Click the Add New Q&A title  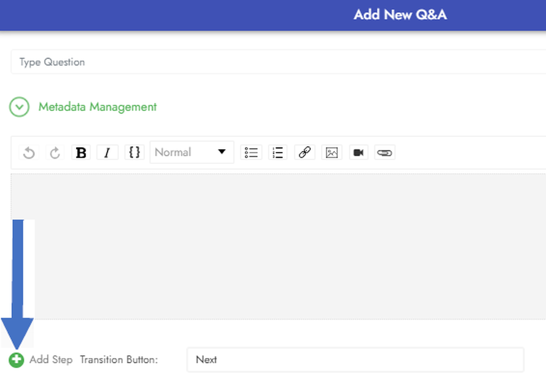[x=400, y=14]
